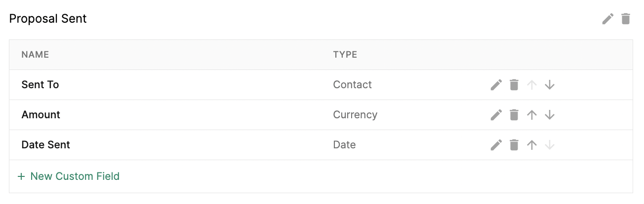644x204 pixels.
Task: Move Sent To field down
Action: click(550, 85)
